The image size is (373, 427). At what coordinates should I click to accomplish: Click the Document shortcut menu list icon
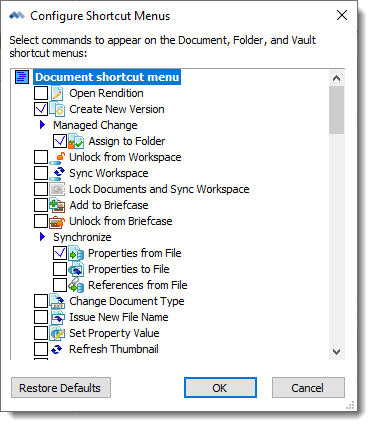pyautogui.click(x=22, y=77)
